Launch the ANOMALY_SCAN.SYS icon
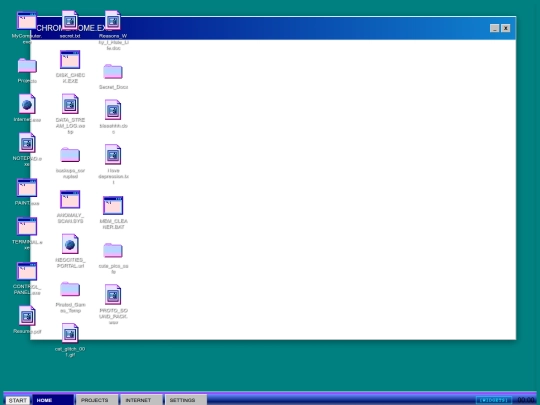Screen dimensions: 540x405 click(x=70, y=199)
